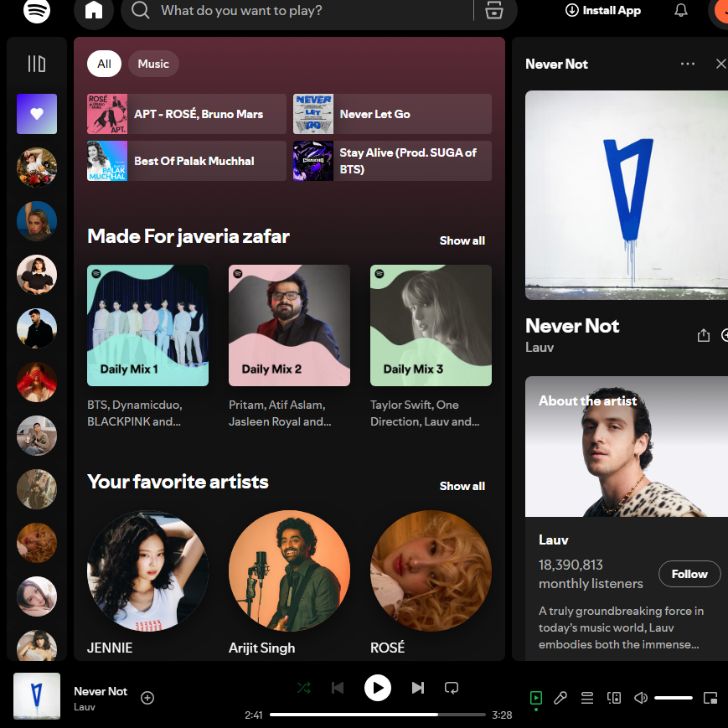Screen dimensions: 728x728
Task: Add Never Not to Liked Songs
Action: click(147, 698)
